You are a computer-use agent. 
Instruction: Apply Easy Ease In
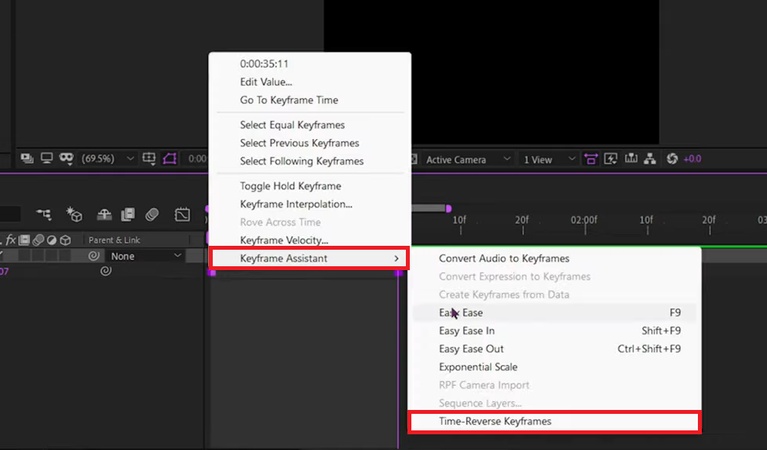pos(554,331)
